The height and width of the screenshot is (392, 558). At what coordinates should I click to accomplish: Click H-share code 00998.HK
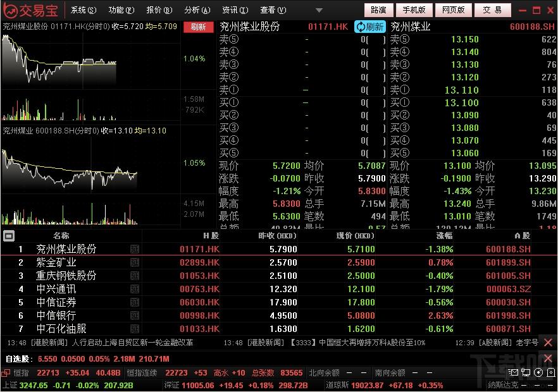(199, 315)
